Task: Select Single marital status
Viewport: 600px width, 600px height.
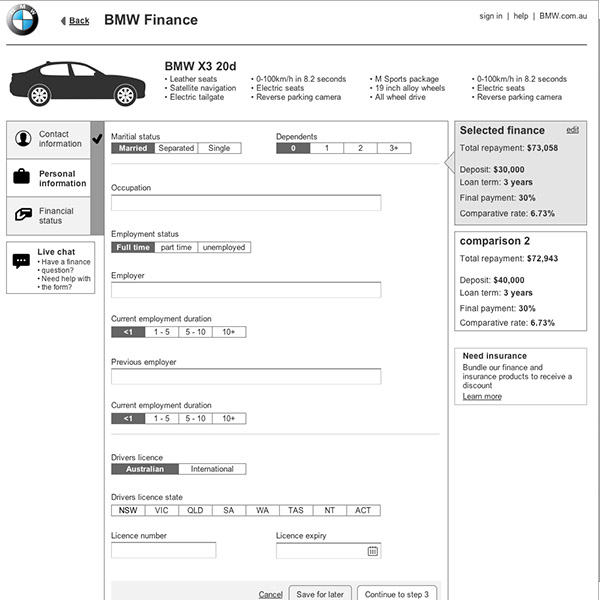Action: tap(219, 148)
